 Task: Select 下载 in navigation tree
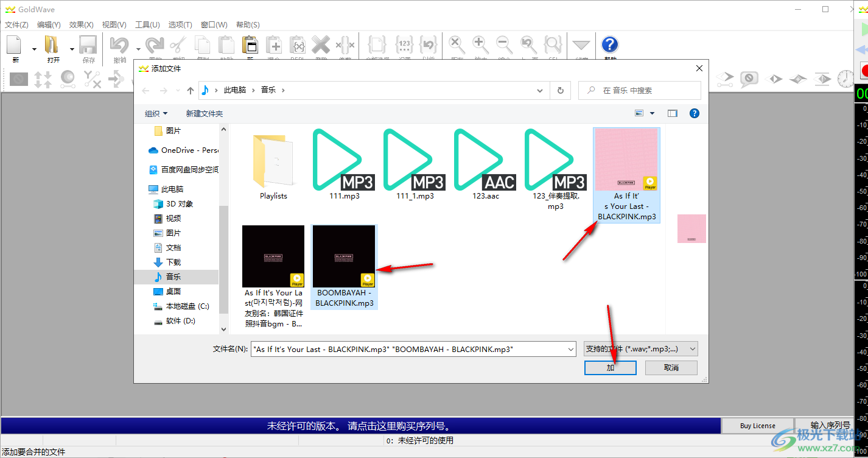[173, 262]
